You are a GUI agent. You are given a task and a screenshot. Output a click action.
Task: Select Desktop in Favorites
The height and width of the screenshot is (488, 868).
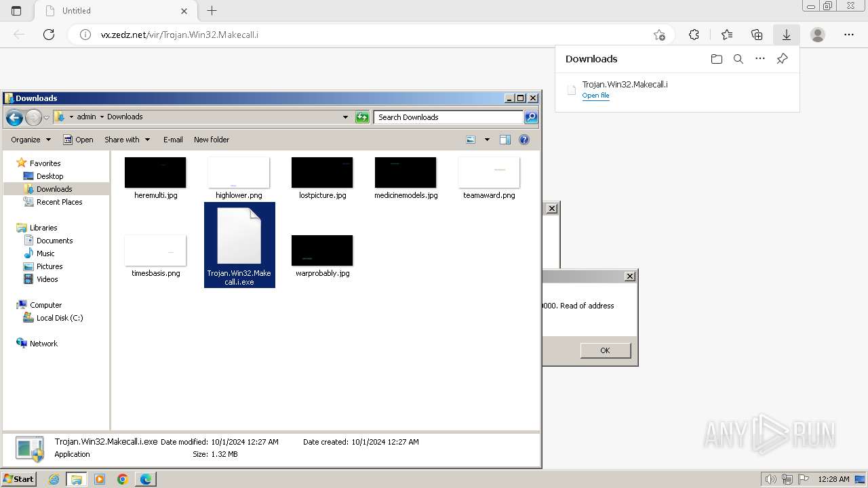click(50, 176)
